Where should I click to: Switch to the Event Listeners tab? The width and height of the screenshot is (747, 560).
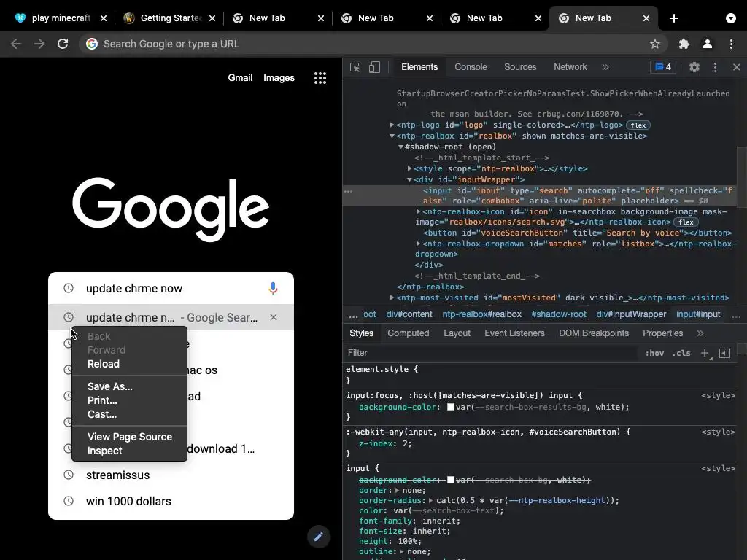[514, 333]
